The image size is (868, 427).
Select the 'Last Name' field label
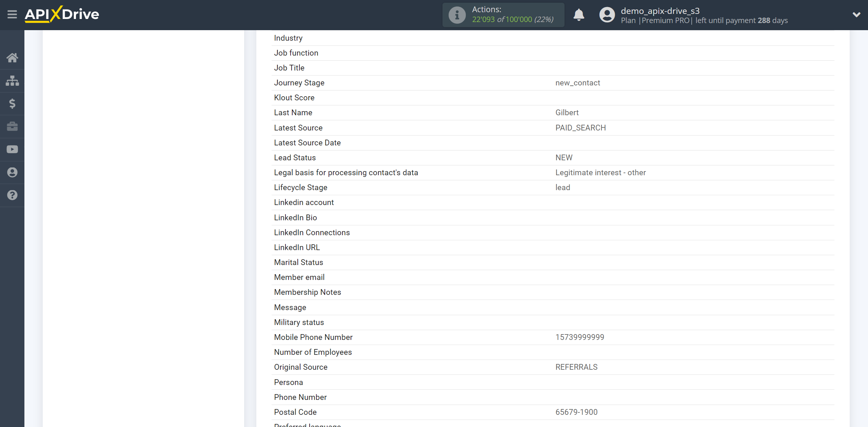(x=293, y=113)
